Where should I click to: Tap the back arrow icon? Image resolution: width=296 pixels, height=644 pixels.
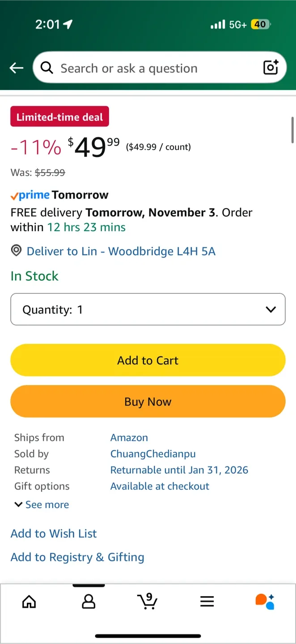[17, 68]
